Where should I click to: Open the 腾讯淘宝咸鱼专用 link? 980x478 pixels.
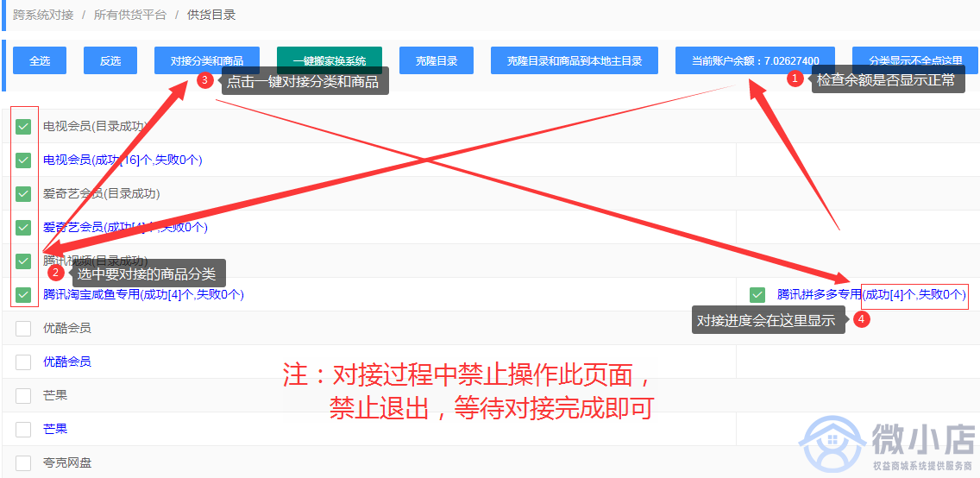(x=143, y=294)
